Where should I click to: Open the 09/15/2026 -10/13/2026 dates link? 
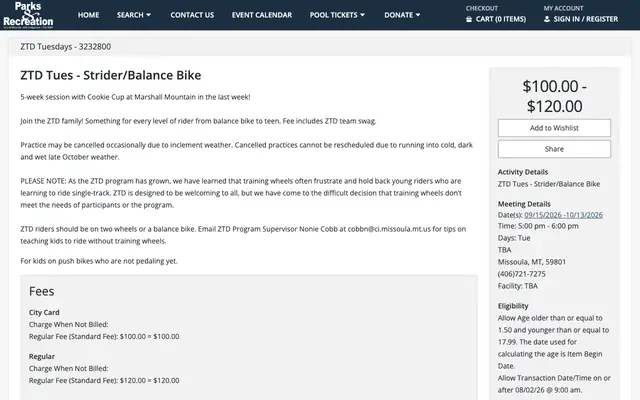pos(563,215)
